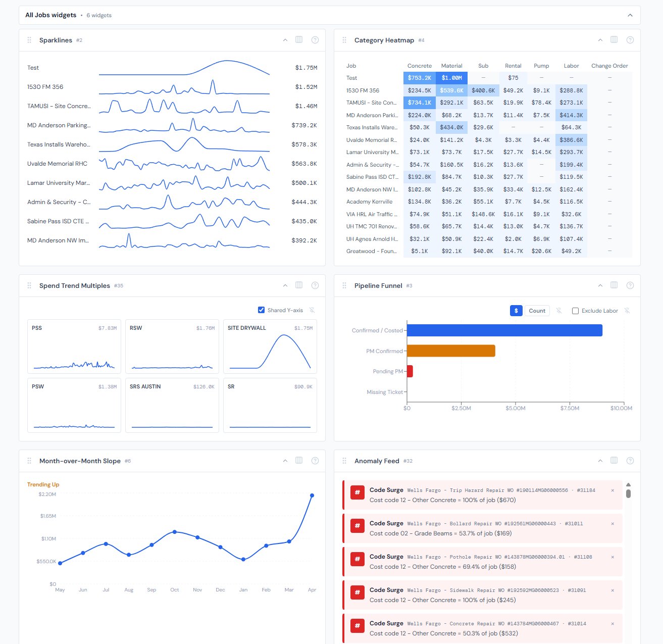
Task: Collapse the All Jobs widgets section
Action: point(630,15)
